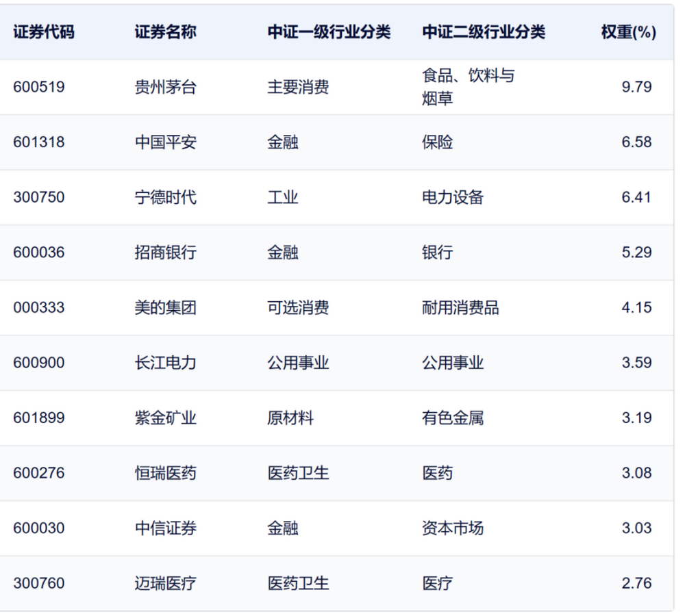The image size is (685, 616).
Task: Click 恒瑞医药 security name
Action: pyautogui.click(x=165, y=473)
